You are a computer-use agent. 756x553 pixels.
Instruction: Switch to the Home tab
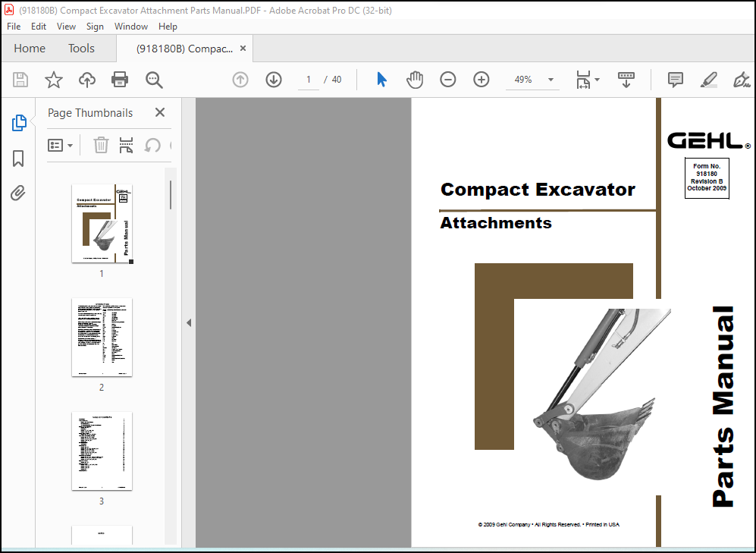[x=30, y=49]
